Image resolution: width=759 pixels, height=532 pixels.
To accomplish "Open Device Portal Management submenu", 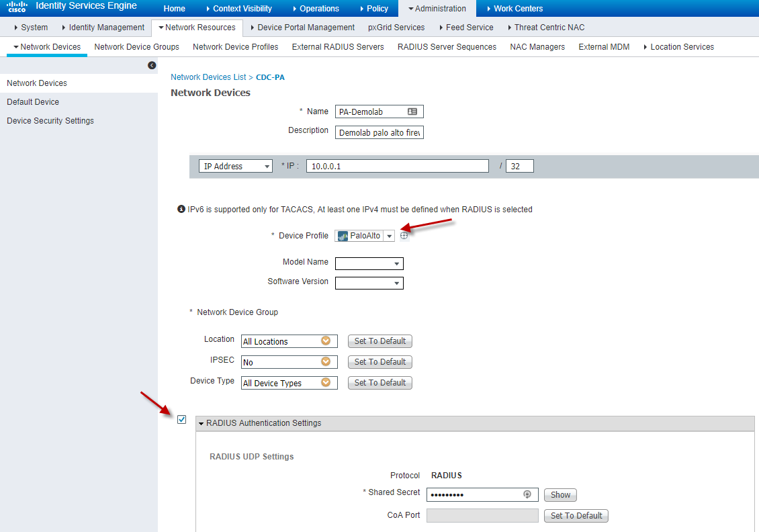I will click(x=302, y=28).
